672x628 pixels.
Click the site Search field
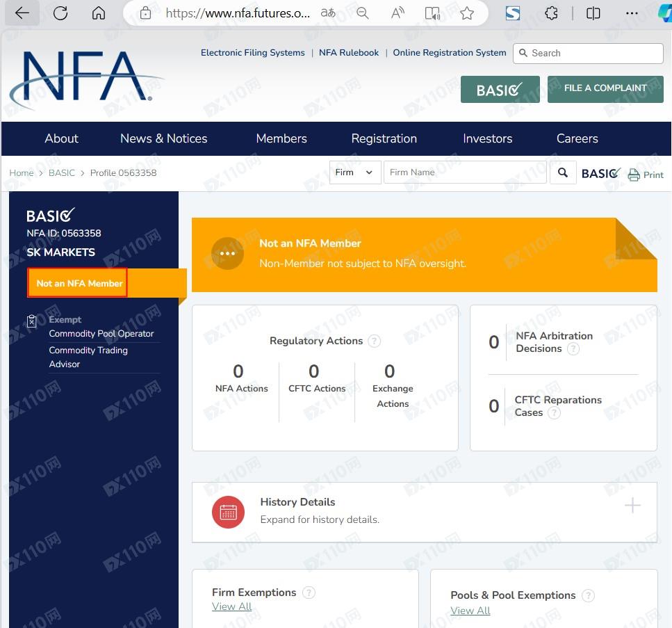(x=588, y=53)
